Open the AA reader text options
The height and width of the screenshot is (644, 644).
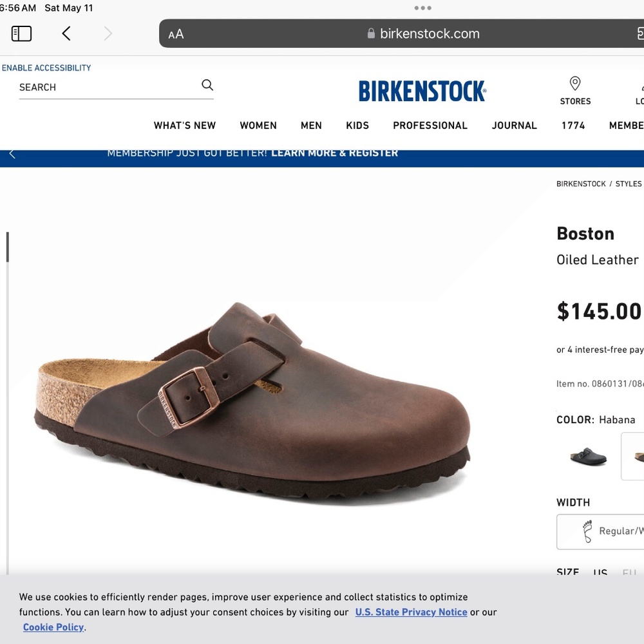176,34
